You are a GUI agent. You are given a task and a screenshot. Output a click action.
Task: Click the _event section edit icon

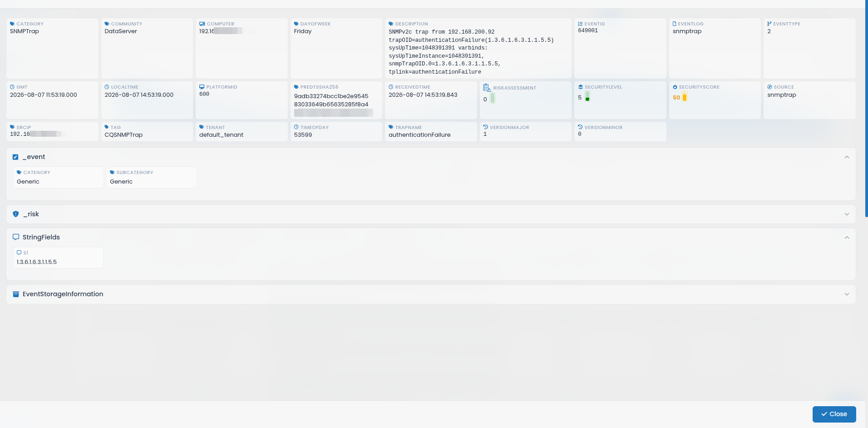pos(15,157)
